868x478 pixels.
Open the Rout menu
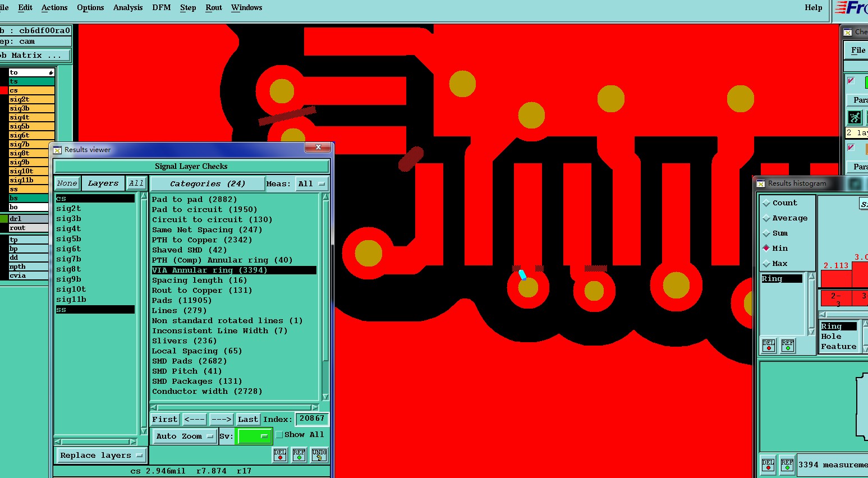tap(214, 7)
